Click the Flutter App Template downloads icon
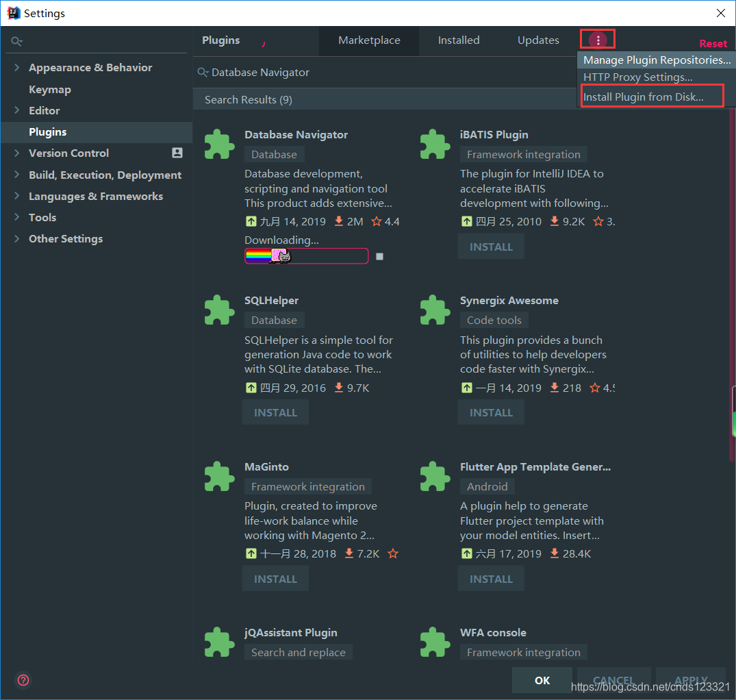 point(555,553)
